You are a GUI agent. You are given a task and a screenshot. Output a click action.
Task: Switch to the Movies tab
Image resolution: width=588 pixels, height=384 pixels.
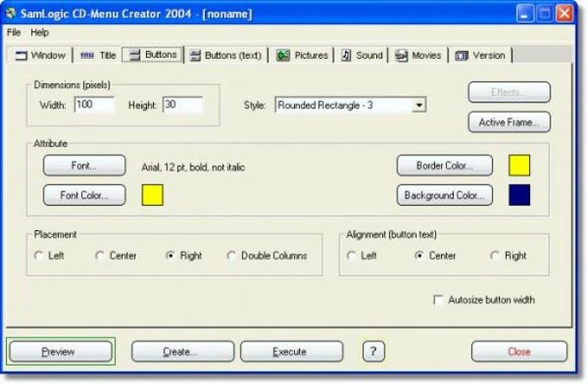click(x=419, y=55)
